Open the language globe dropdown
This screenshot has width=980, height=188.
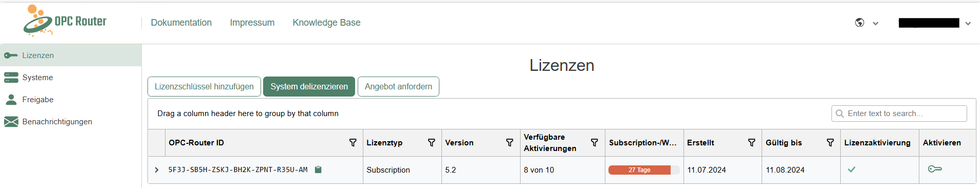(x=866, y=23)
